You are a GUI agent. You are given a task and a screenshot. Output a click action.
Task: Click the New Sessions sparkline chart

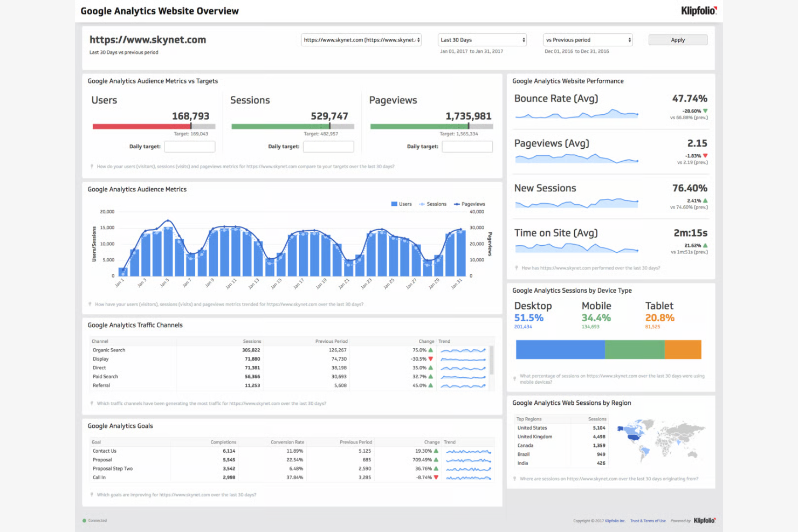tap(576, 203)
